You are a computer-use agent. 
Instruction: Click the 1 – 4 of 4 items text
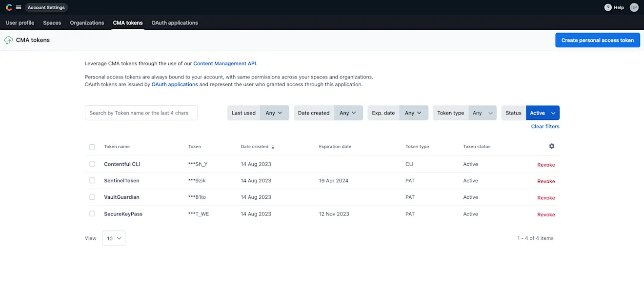click(535, 238)
